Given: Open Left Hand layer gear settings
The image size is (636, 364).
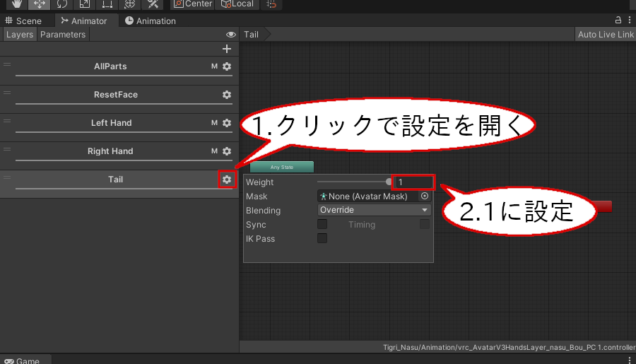Looking at the screenshot, I should click(x=227, y=123).
